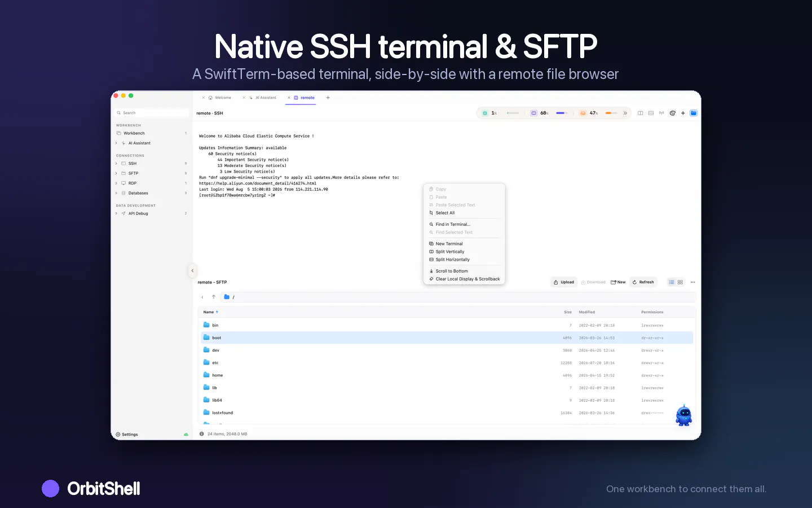The width and height of the screenshot is (812, 508).
Task: Click the disabled Download button
Action: 593,282
